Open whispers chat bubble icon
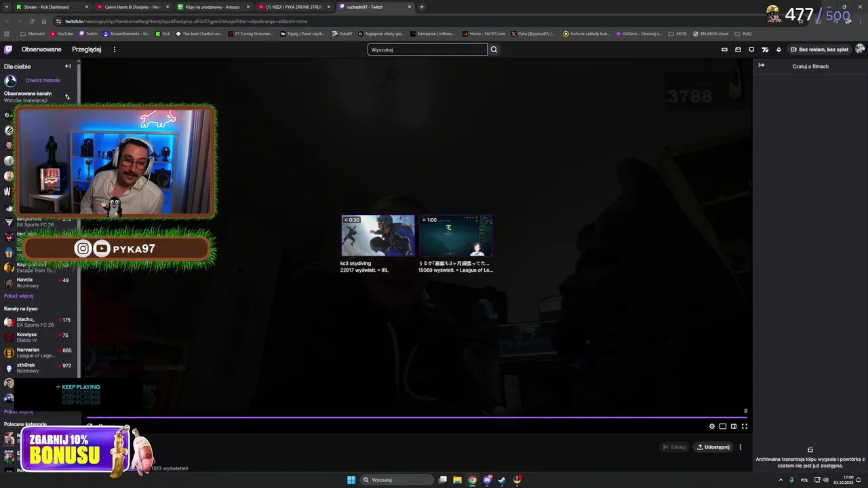Image resolution: width=868 pixels, height=488 pixels. [x=751, y=49]
